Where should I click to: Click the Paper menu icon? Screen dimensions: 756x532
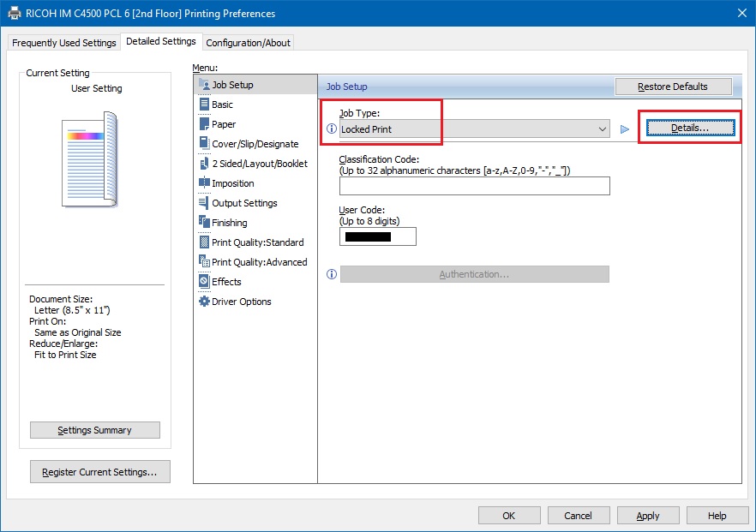pos(204,124)
